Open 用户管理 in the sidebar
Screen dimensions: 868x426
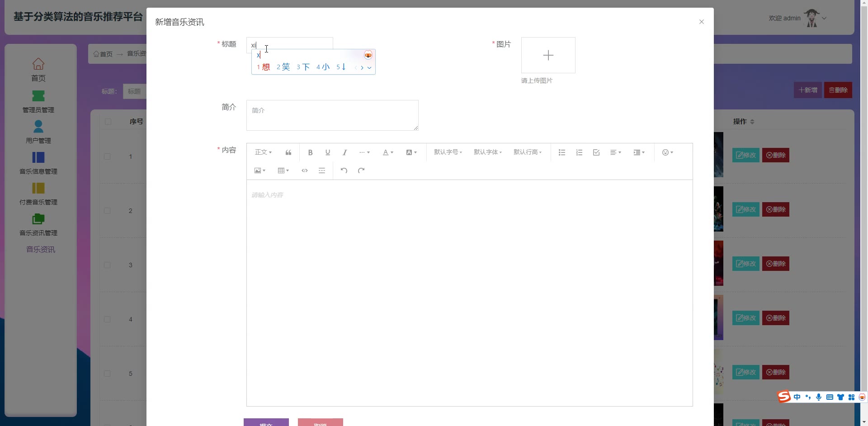point(38,132)
